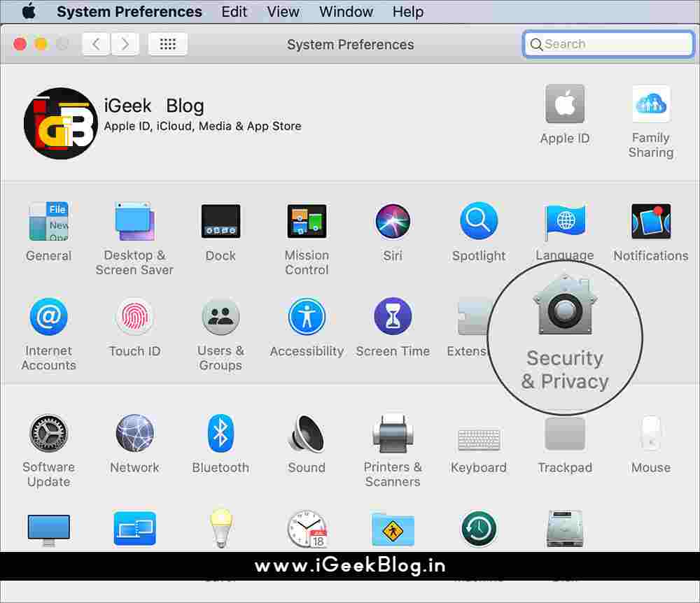Open the Apple ID pane icon
Screen dimensions: 700x603
coord(565,114)
